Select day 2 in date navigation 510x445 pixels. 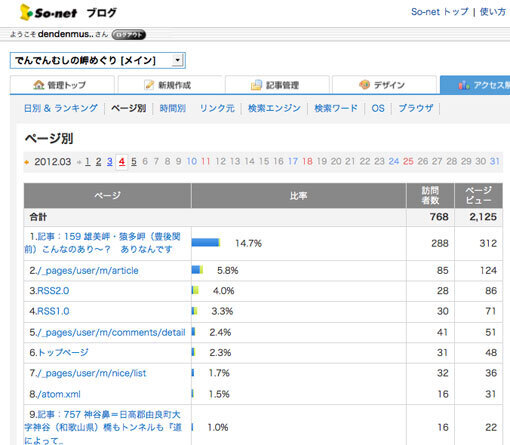[x=99, y=162]
